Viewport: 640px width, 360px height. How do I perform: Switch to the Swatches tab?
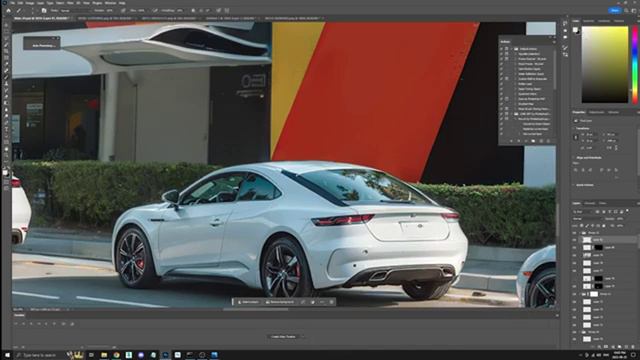589,21
